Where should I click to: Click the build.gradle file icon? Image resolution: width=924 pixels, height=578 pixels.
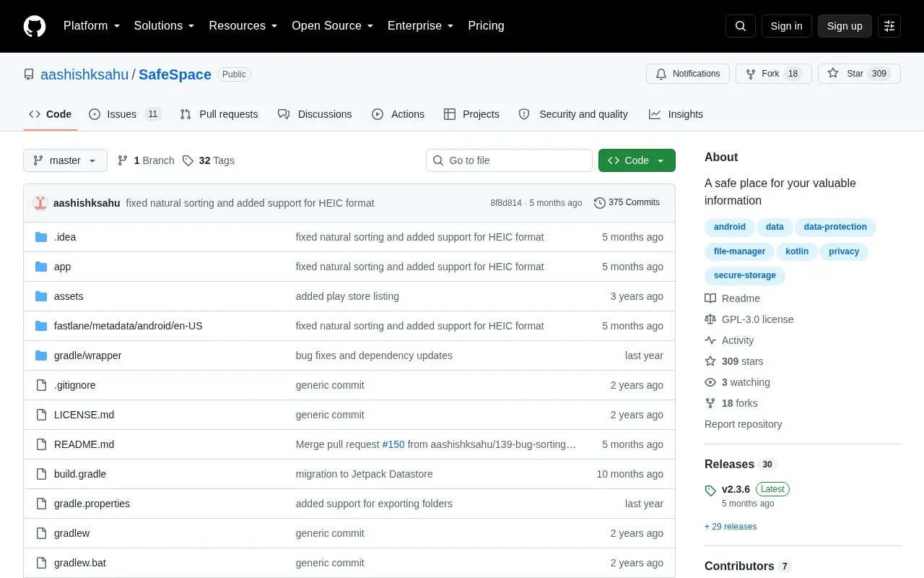pos(41,474)
